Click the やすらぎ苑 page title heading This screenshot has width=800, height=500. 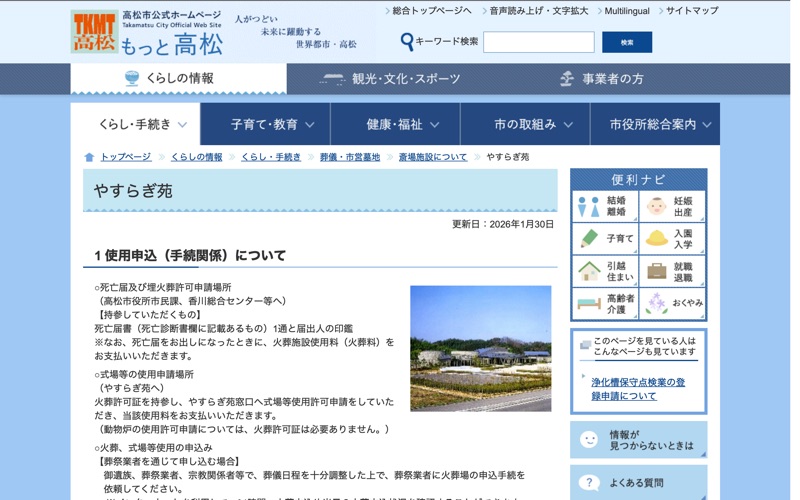click(x=133, y=191)
